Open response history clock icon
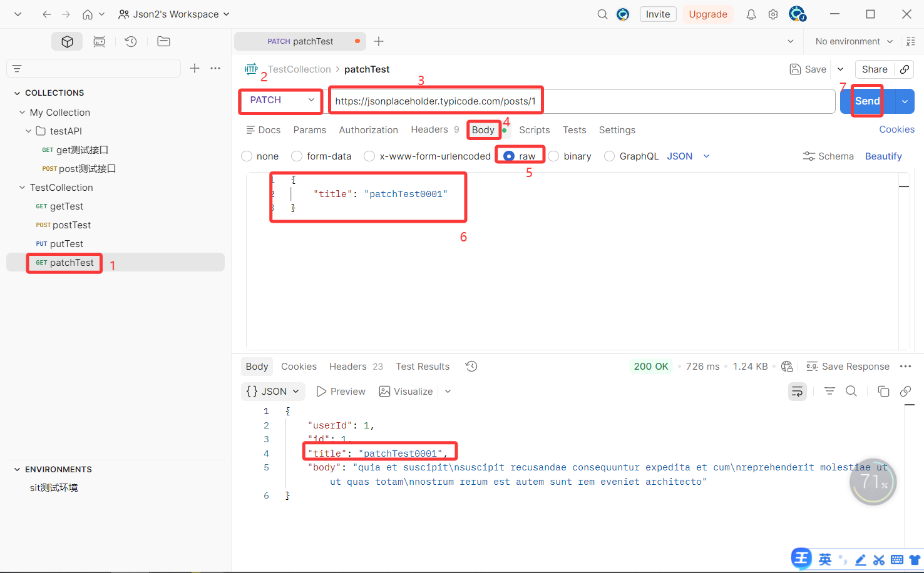Screen dimensions: 924x573 (471, 366)
